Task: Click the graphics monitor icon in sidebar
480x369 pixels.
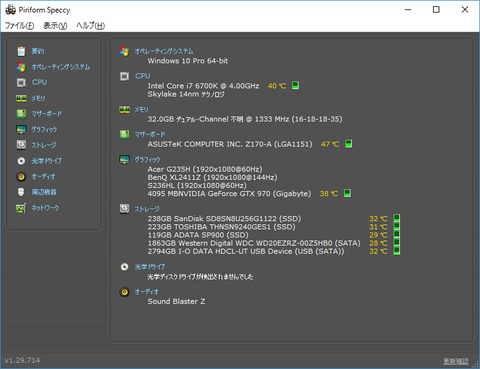Action: click(21, 129)
